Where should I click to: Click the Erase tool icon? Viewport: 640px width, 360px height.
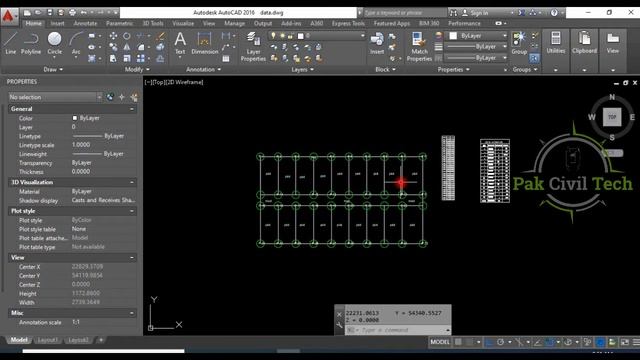tap(161, 36)
